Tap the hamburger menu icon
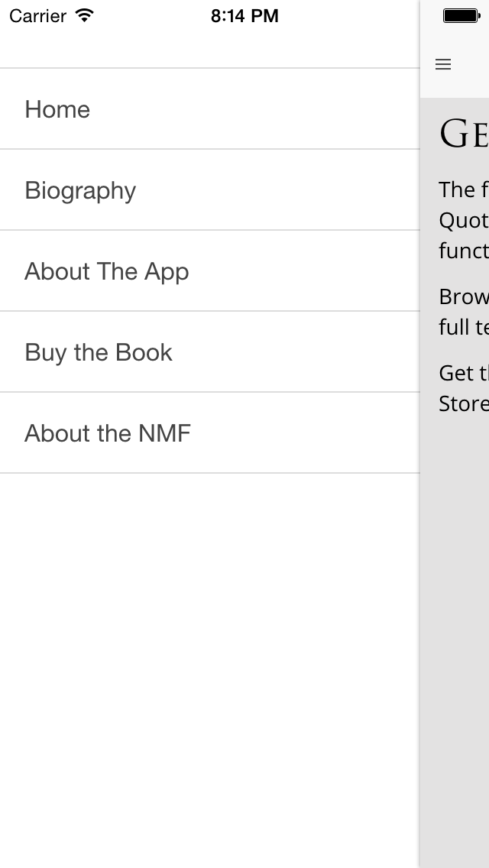489x868 pixels. (443, 64)
